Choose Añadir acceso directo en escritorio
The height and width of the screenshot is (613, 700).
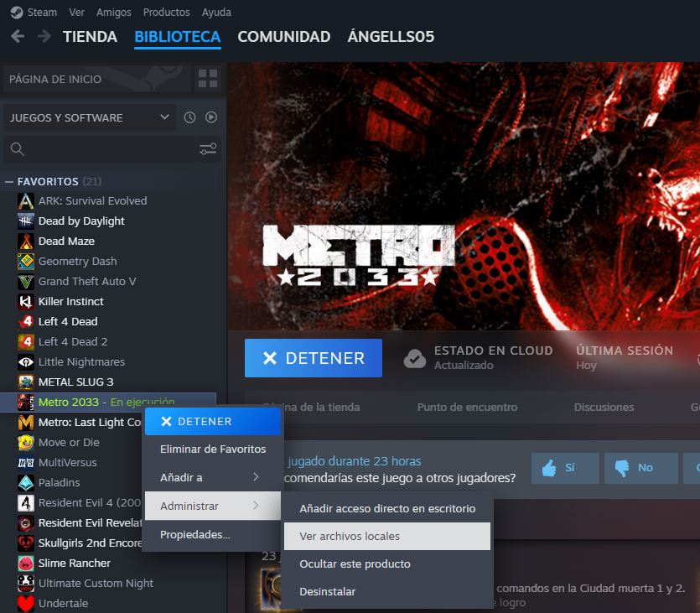[387, 508]
